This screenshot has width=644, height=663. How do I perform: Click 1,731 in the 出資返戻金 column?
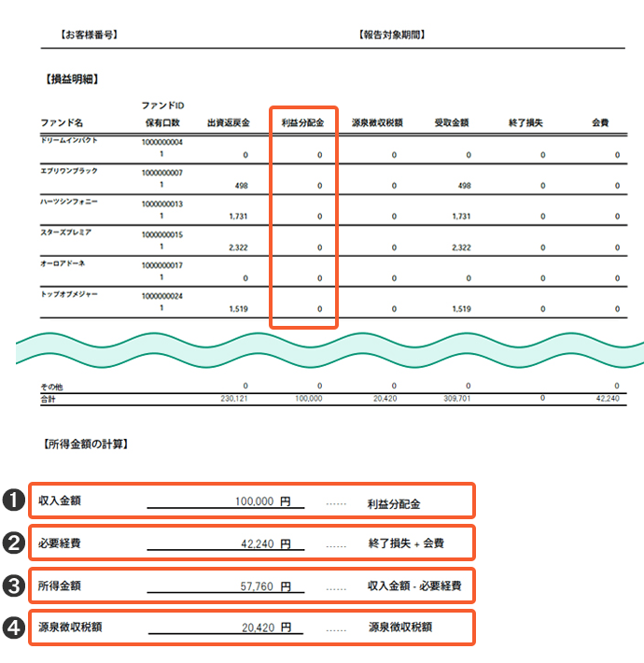pos(238,217)
